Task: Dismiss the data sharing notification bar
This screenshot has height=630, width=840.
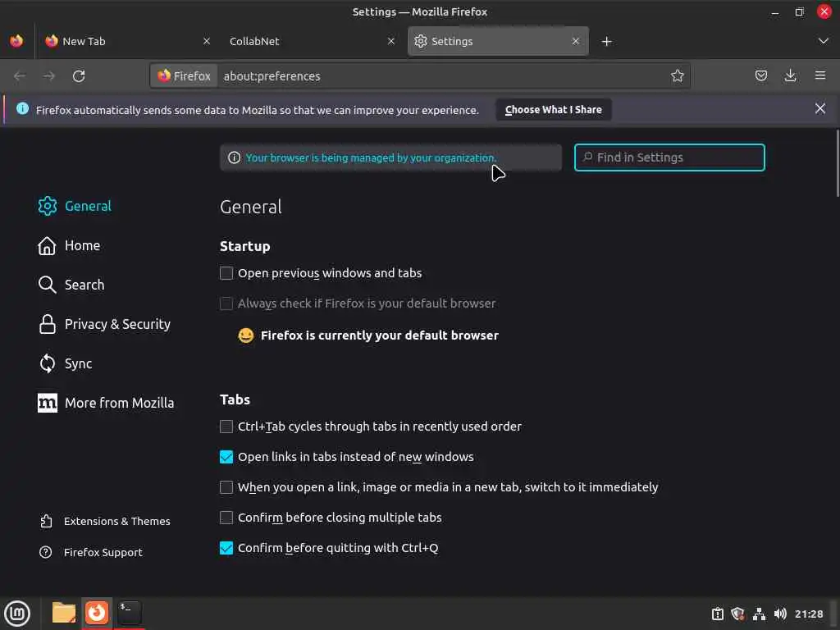Action: pos(819,109)
